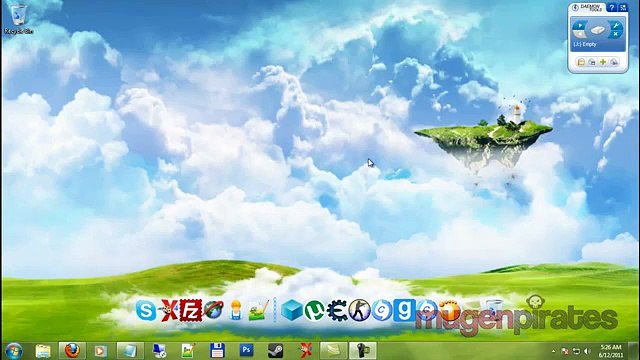
Task: Open the Windows Start menu
Action: tap(14, 351)
